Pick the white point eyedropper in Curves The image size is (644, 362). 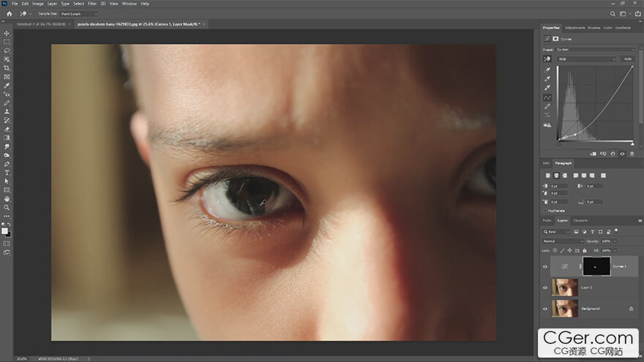(547, 88)
